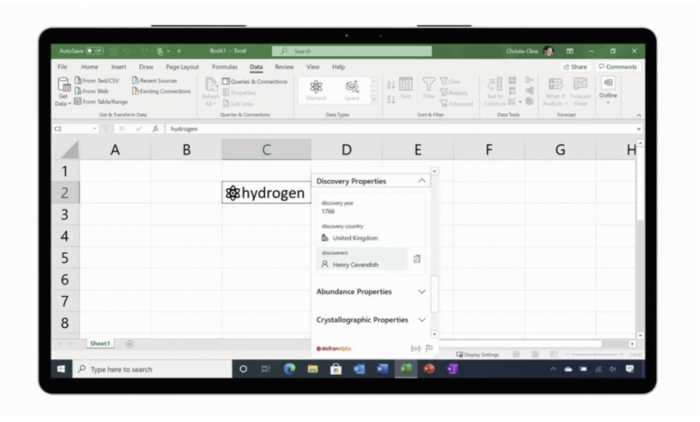Open OneNote from taskbar
The height and width of the screenshot is (422, 700).
pyautogui.click(x=452, y=369)
